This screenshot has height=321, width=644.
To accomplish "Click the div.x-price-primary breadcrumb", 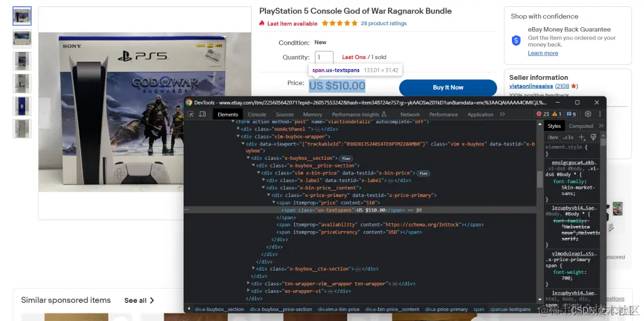I will click(x=446, y=309).
